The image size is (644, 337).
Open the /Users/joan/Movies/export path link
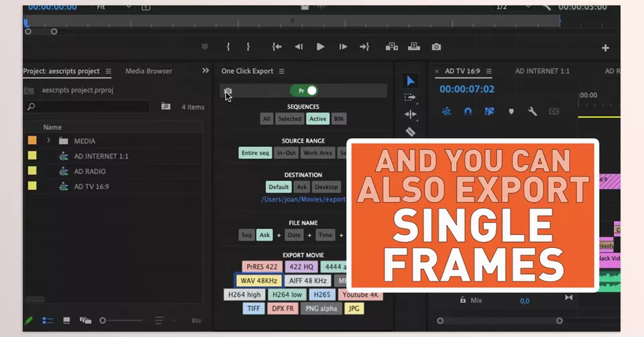pos(303,200)
